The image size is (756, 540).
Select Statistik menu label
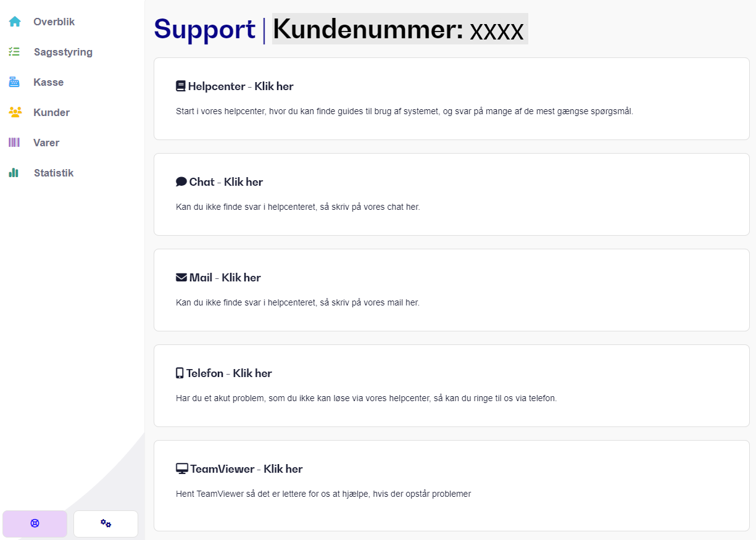(54, 173)
